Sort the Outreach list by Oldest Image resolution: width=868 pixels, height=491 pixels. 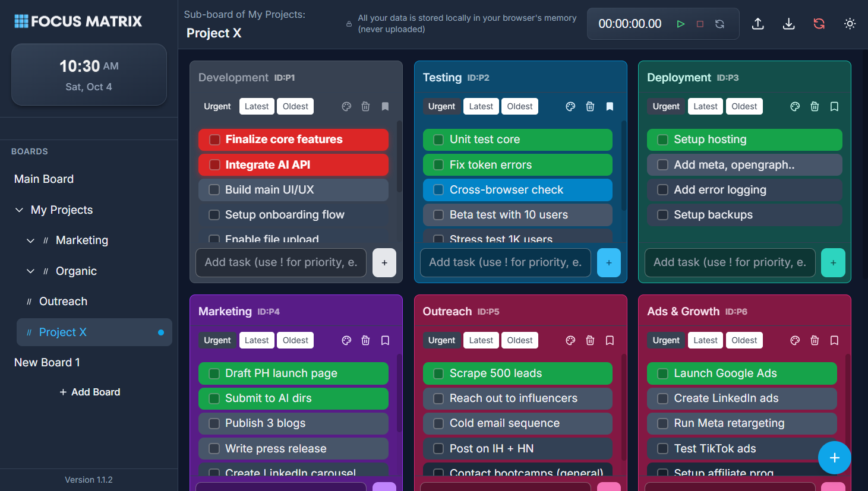pyautogui.click(x=520, y=340)
